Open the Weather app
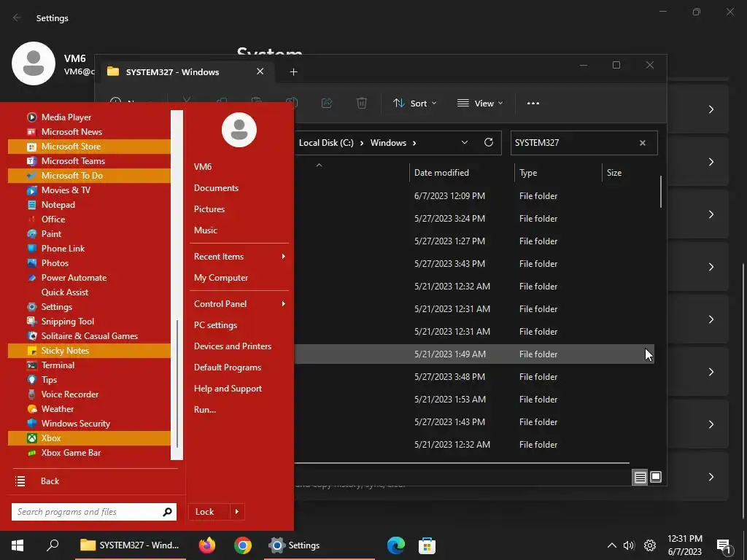 coord(89,408)
